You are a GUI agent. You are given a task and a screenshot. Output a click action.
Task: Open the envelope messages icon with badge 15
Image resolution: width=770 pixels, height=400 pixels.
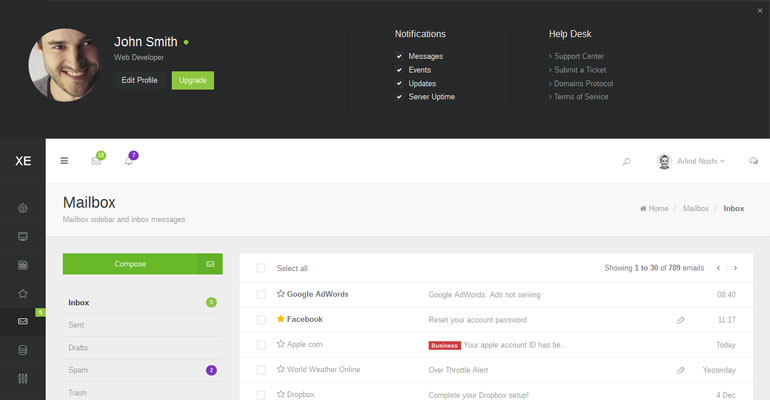pos(96,160)
